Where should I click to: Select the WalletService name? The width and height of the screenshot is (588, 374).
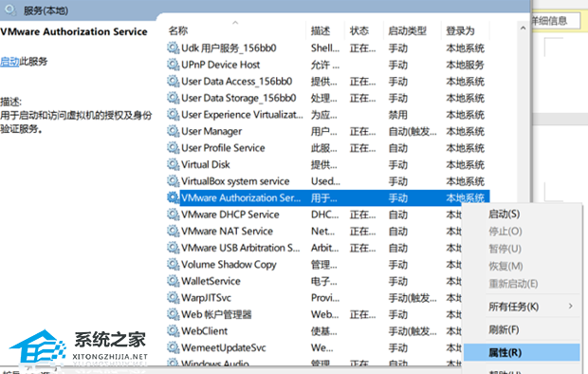point(211,281)
